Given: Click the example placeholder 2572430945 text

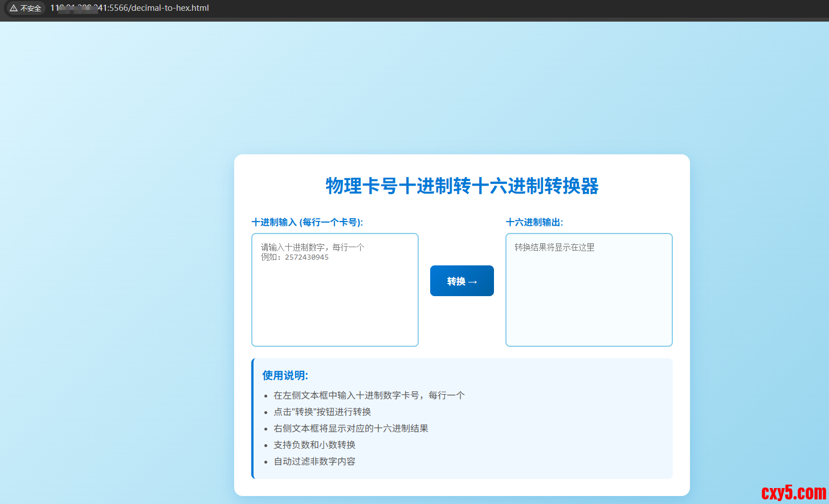Looking at the screenshot, I should (x=307, y=257).
